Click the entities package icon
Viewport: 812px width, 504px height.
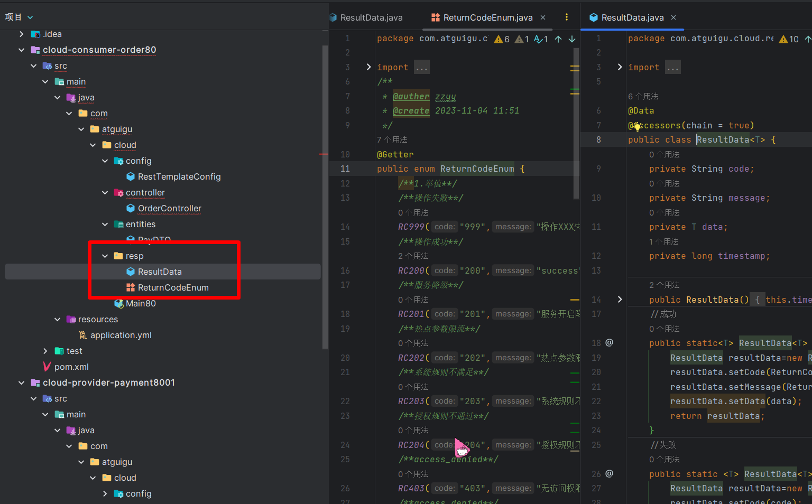pos(119,224)
